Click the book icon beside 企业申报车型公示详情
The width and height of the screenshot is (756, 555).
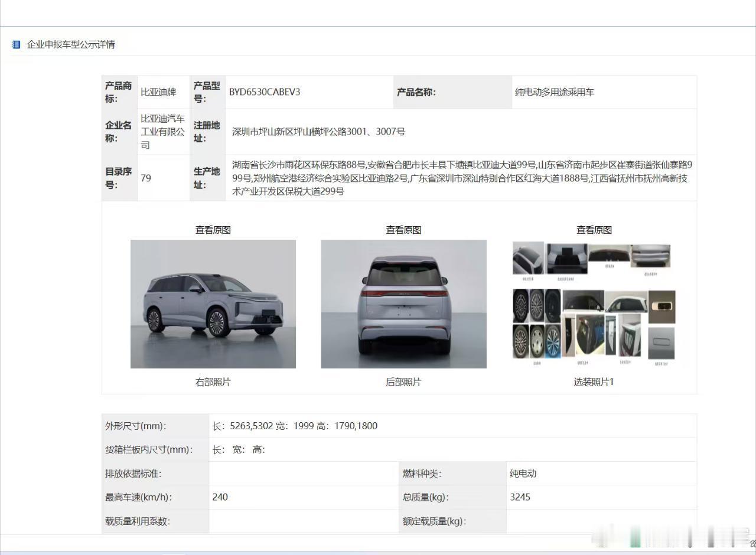click(x=16, y=44)
